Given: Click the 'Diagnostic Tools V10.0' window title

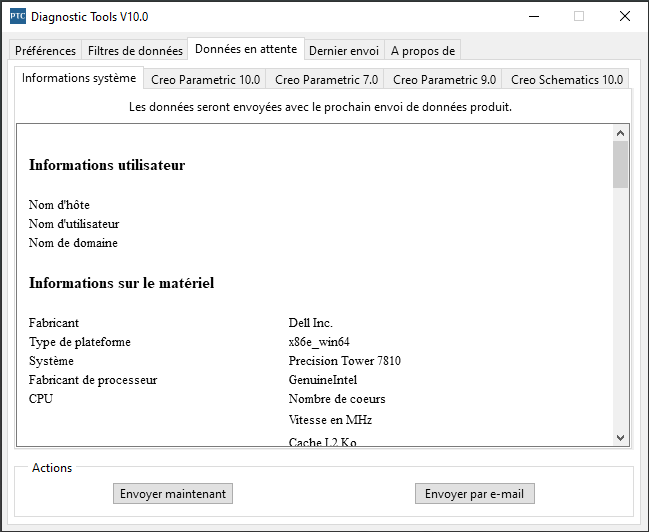Looking at the screenshot, I should [90, 17].
